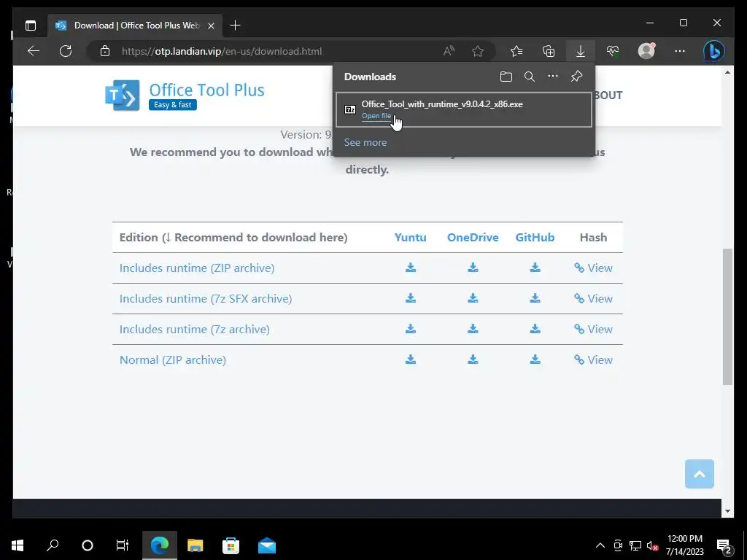Image resolution: width=747 pixels, height=560 pixels.
Task: Click Includes runtime (ZIP archive) text
Action: click(x=197, y=268)
